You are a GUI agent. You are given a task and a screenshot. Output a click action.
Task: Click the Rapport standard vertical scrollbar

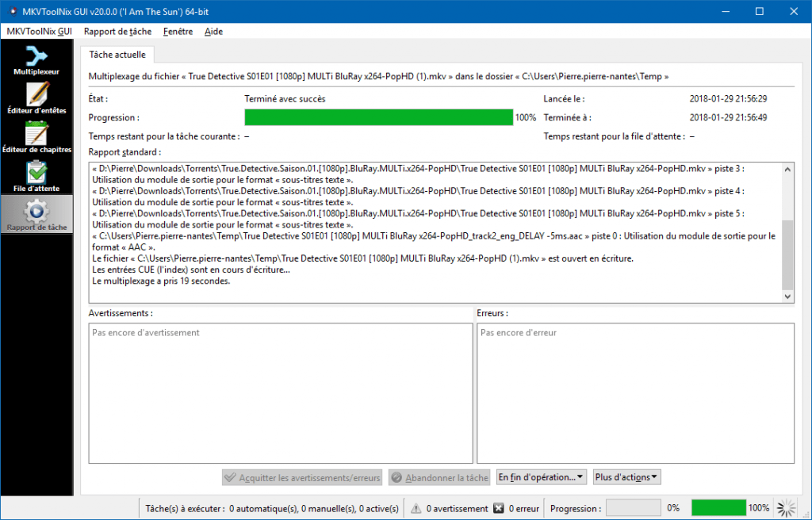coord(787,254)
